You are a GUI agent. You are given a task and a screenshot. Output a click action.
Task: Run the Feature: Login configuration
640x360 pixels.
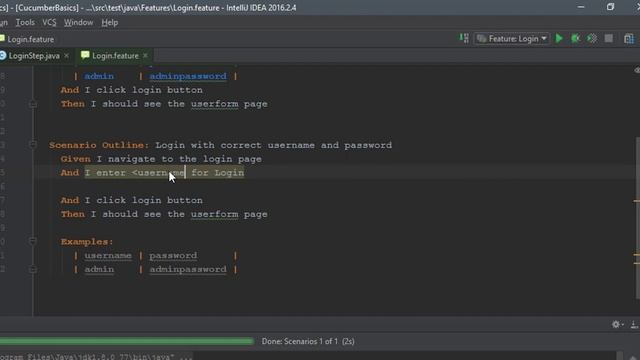(559, 39)
